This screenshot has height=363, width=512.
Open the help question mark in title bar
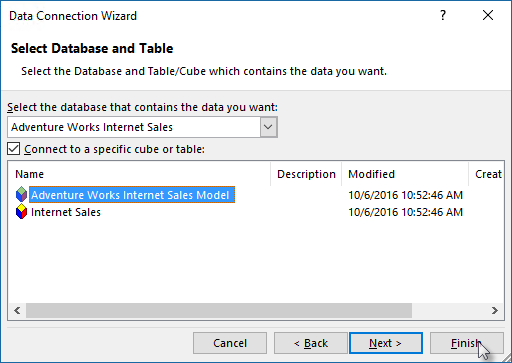click(x=443, y=15)
